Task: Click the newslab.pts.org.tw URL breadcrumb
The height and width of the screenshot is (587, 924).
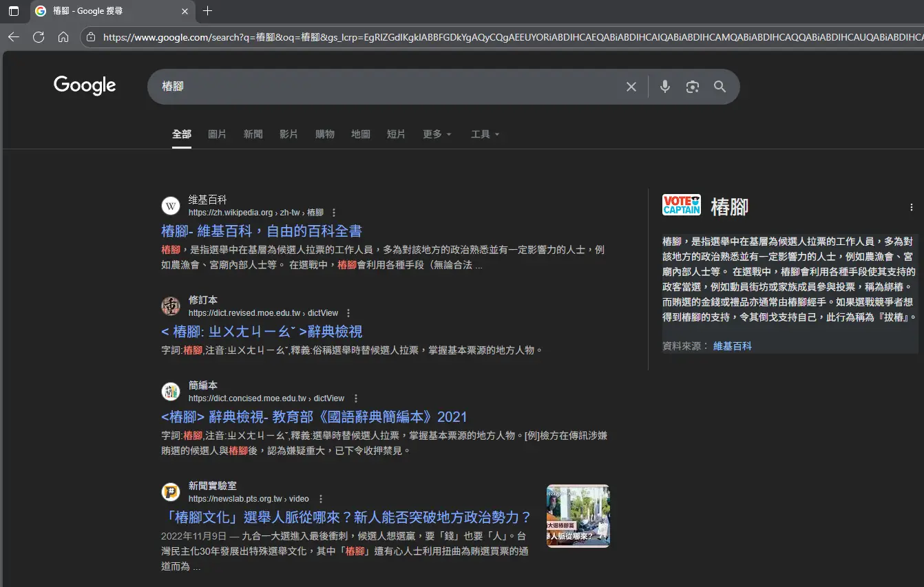Action: (249, 499)
